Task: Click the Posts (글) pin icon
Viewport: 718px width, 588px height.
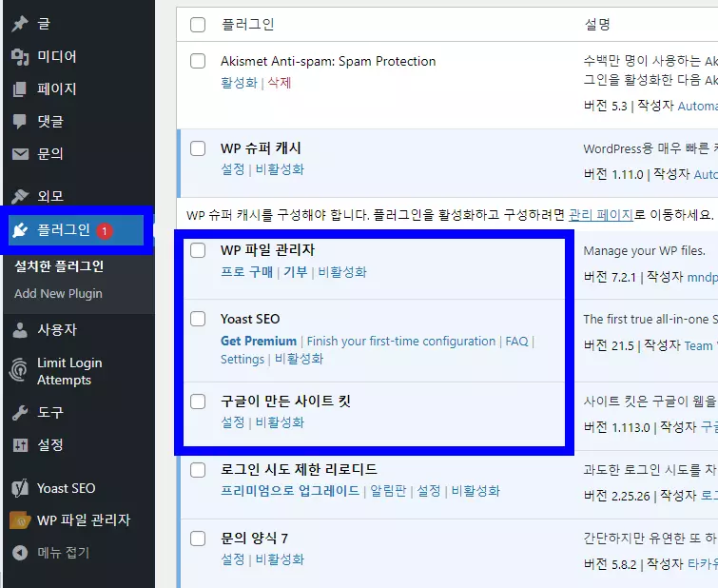Action: tap(20, 24)
